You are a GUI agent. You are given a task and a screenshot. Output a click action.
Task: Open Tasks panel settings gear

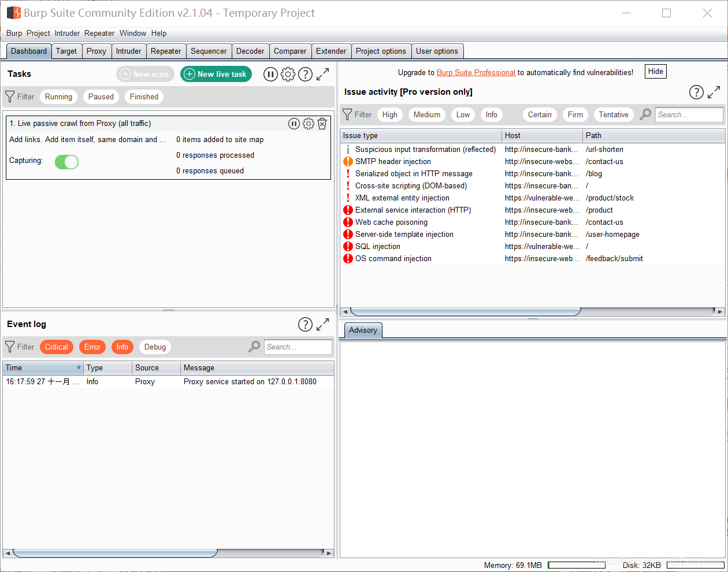pyautogui.click(x=288, y=74)
